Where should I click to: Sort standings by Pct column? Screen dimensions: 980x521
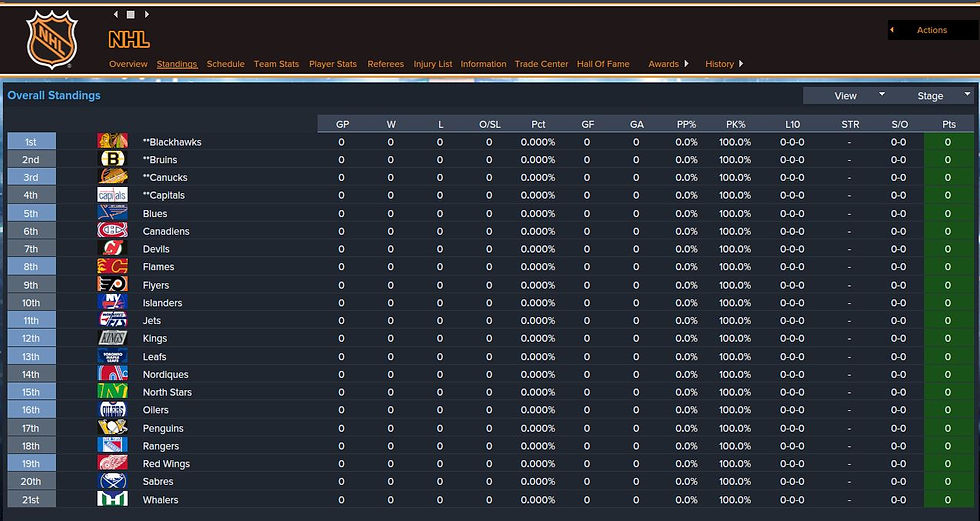point(538,124)
